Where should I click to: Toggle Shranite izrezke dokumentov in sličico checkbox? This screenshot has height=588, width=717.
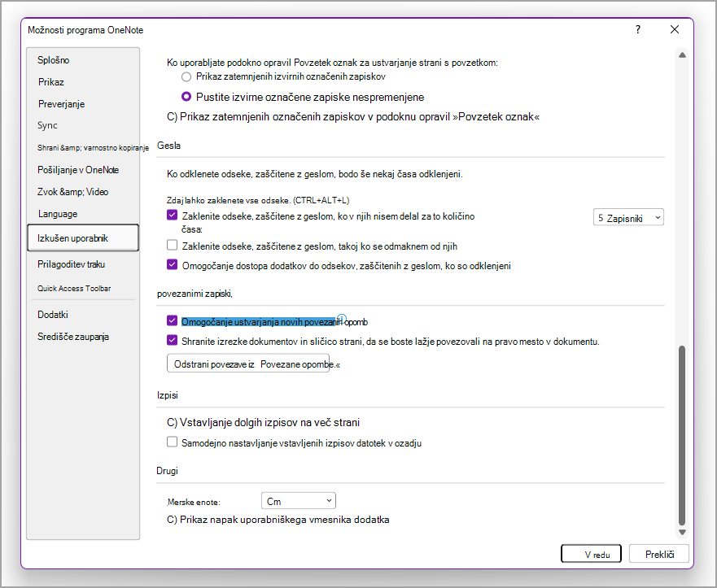pyautogui.click(x=172, y=341)
